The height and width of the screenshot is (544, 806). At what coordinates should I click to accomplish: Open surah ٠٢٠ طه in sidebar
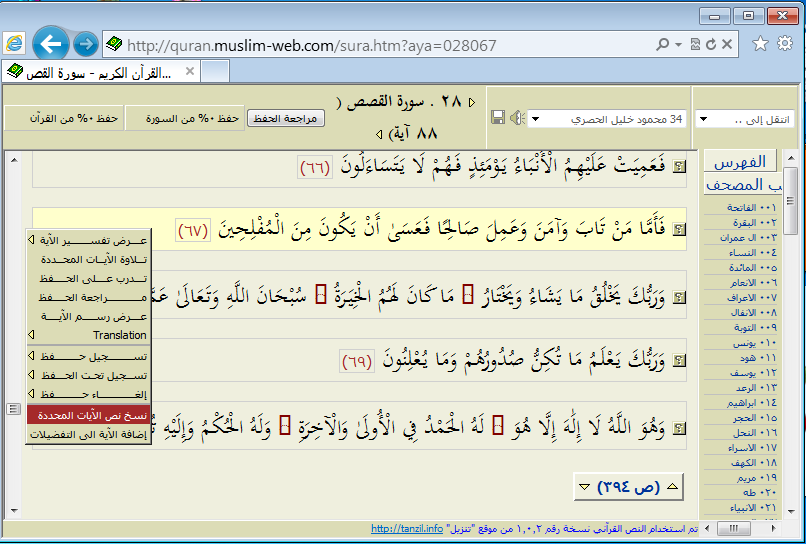[759, 493]
